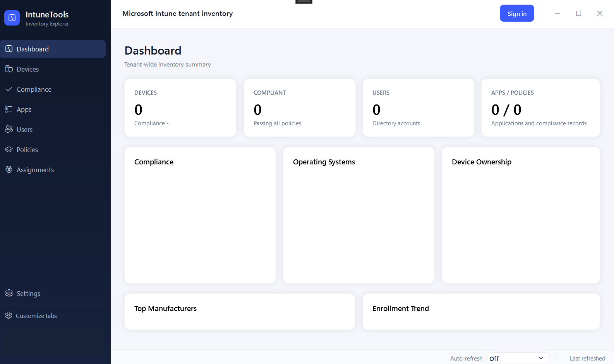Click the Customize tabs gear icon

[x=9, y=316]
